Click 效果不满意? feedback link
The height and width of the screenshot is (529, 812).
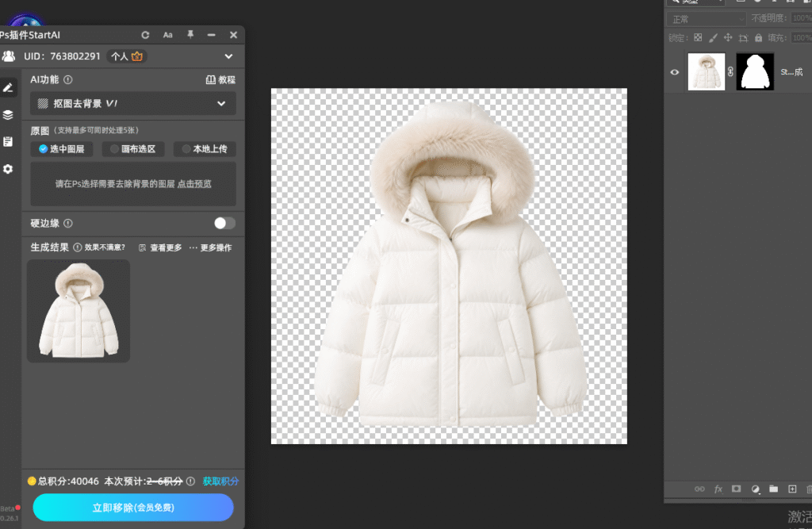pyautogui.click(x=105, y=247)
